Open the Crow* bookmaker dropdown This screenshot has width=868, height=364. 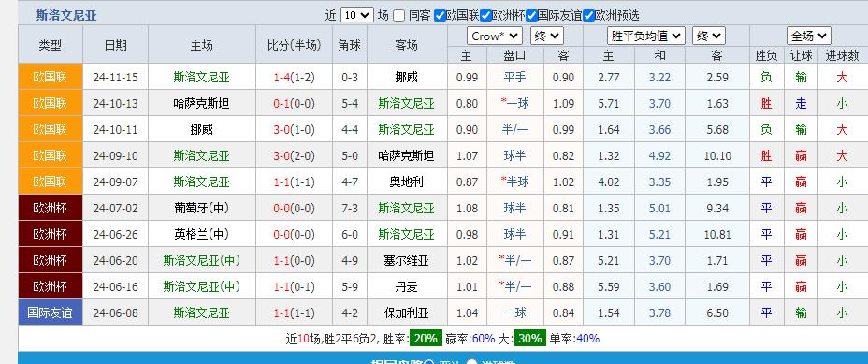click(x=495, y=36)
